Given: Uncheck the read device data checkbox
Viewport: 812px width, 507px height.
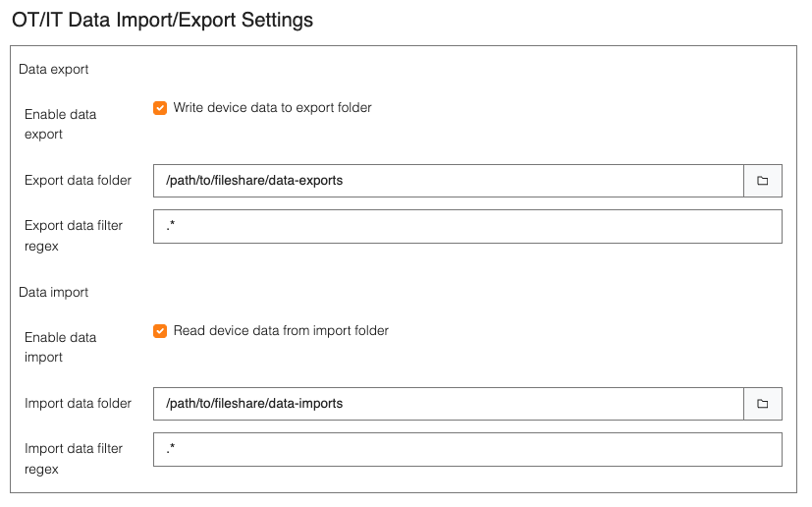Looking at the screenshot, I should click(x=160, y=331).
